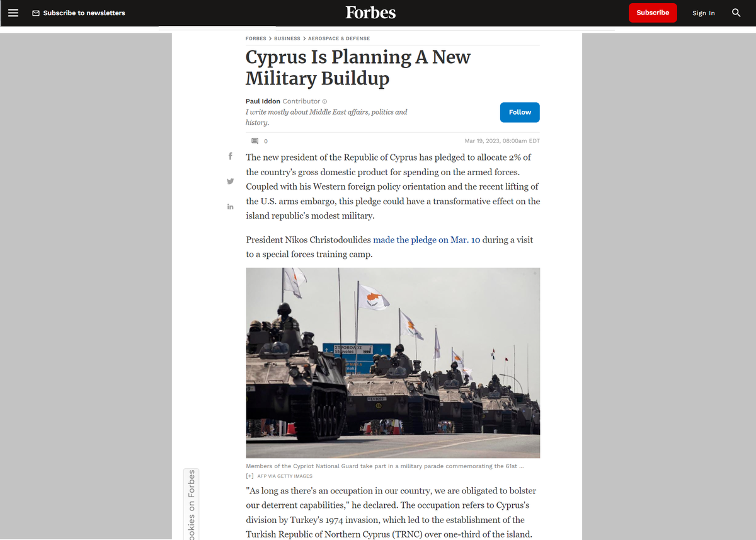Click the AFP VIA GETTY IMAGES credit
This screenshot has width=756, height=540.
coord(285,476)
